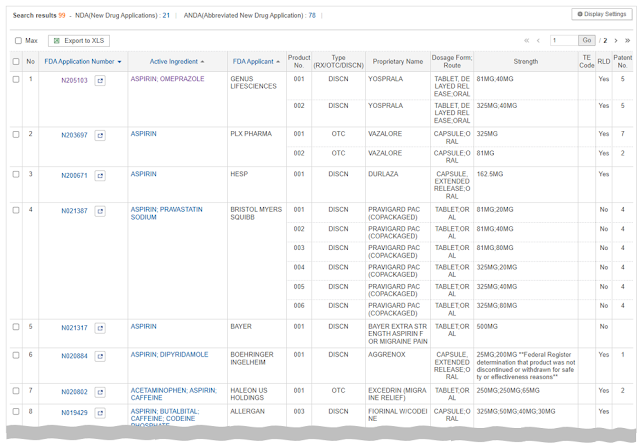Check the row 4 BRISTOL MYERS SQUIBB checkbox

16,211
